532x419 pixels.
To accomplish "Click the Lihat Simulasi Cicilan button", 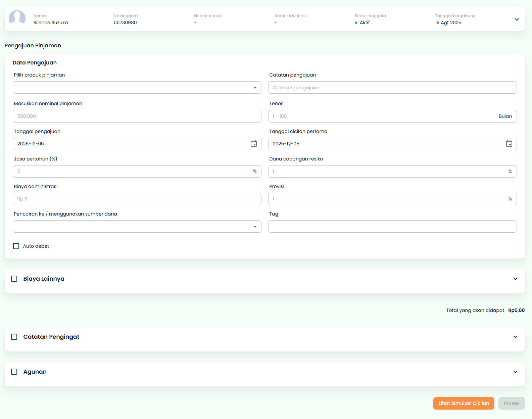I will click(464, 403).
